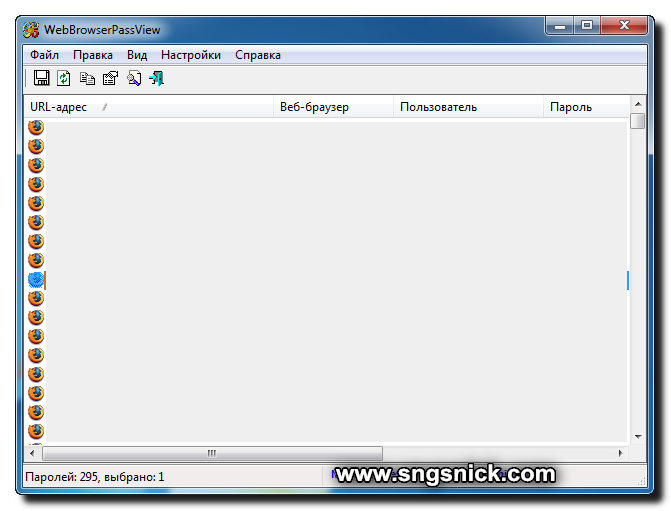The width and height of the screenshot is (671, 511).
Task: Click the status text 'Паролей: 295, выбрано: 1'
Action: click(95, 477)
